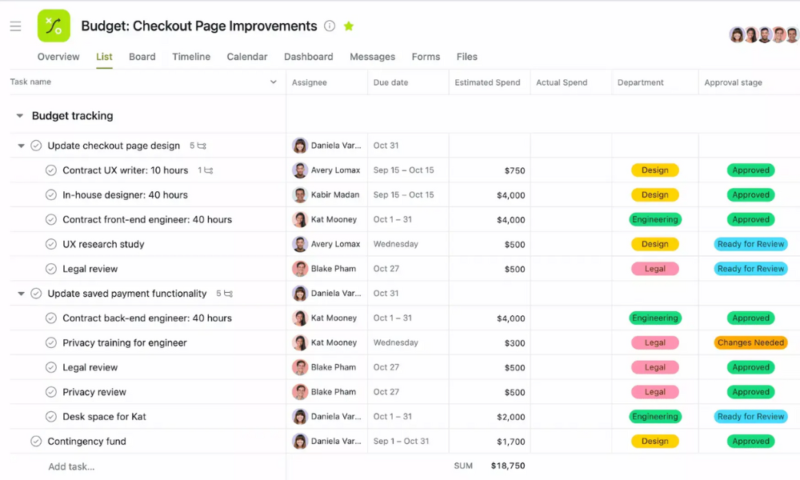Click Legal tag on Privacy review row
The width and height of the screenshot is (800, 480).
pos(655,392)
